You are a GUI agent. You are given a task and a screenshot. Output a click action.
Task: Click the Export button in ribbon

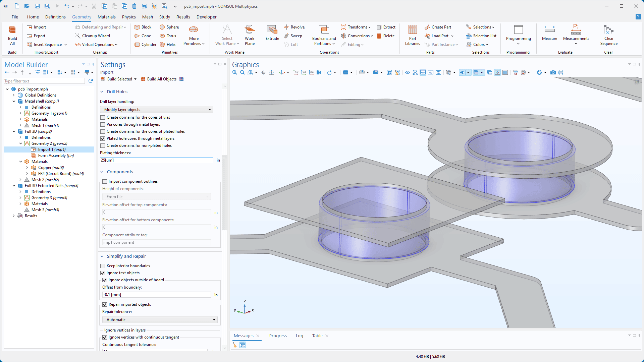point(36,36)
